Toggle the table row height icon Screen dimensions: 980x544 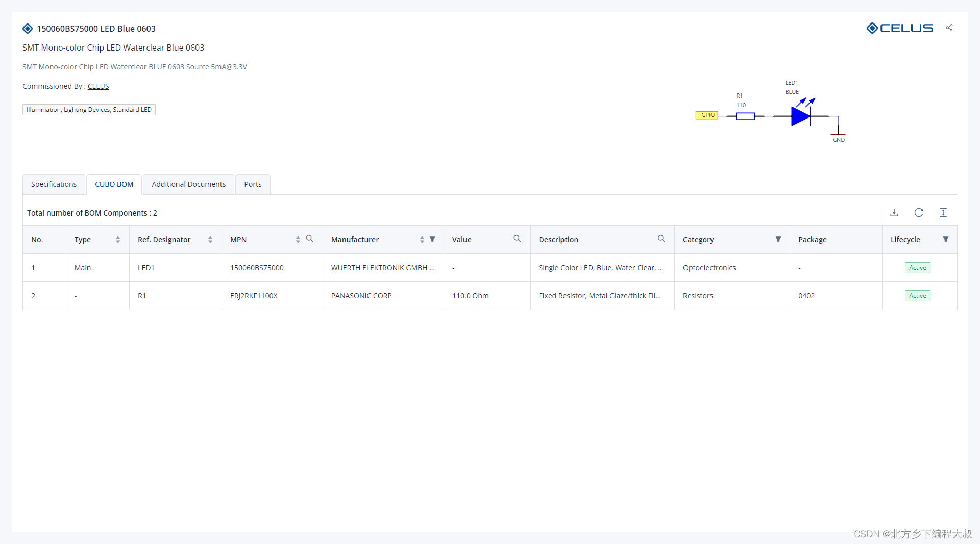tap(943, 212)
